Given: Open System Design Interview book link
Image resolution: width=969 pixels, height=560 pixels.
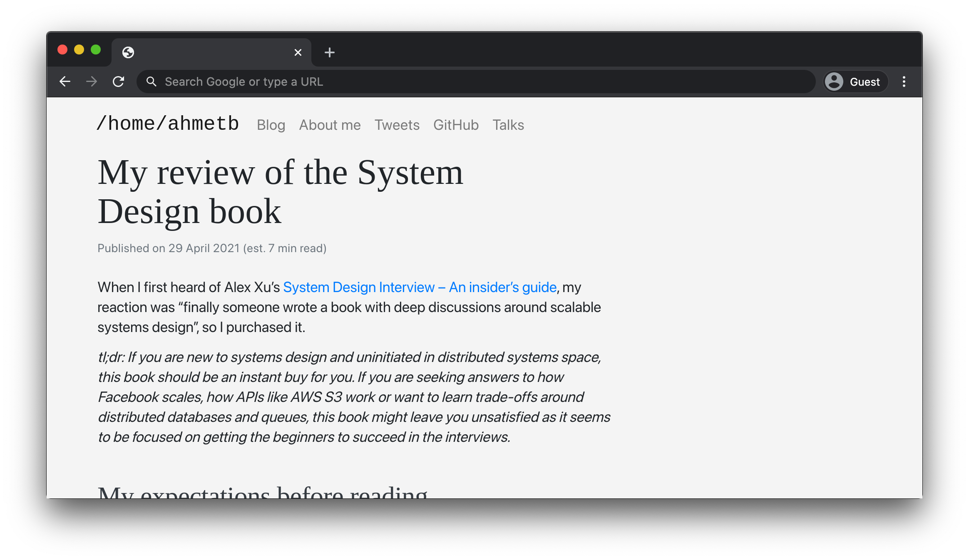Looking at the screenshot, I should [x=420, y=287].
